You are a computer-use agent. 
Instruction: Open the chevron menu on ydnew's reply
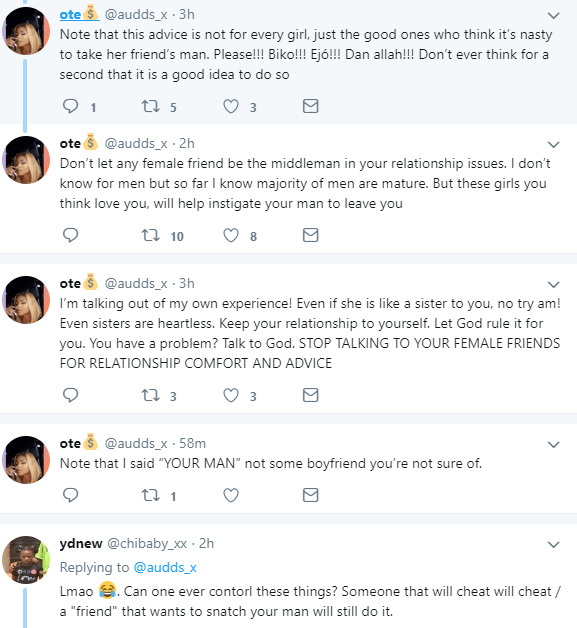pyautogui.click(x=553, y=545)
